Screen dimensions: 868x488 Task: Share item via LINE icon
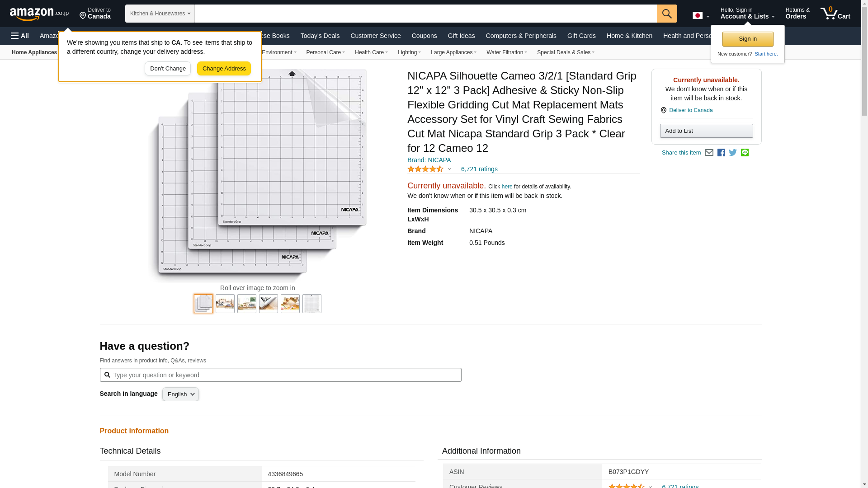tap(745, 153)
